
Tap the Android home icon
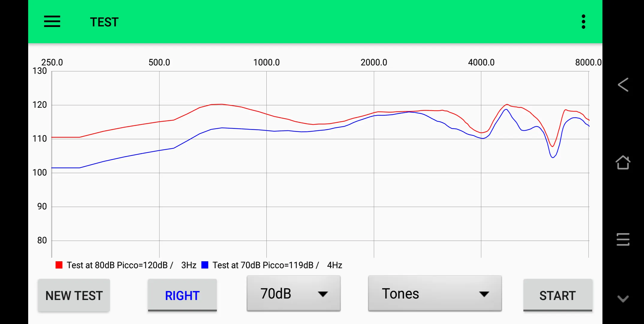click(x=623, y=162)
